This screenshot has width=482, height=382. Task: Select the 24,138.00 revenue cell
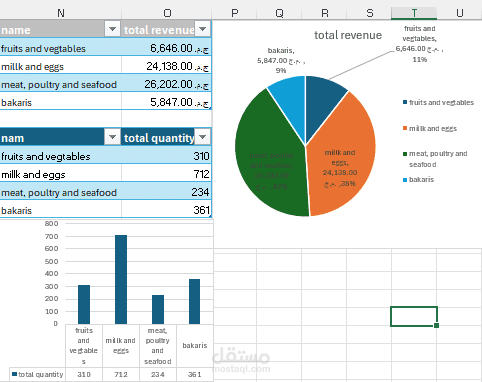coord(167,66)
